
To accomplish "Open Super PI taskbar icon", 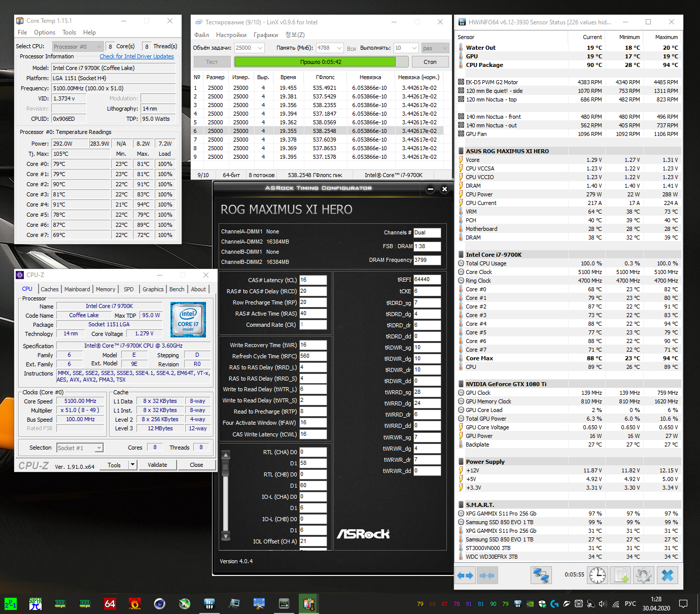I will (x=36, y=604).
